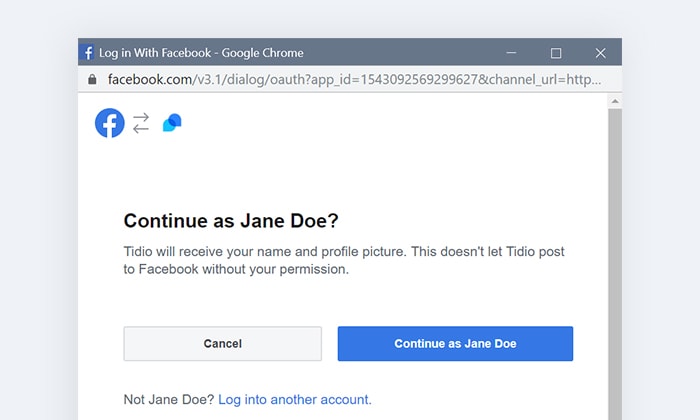Click the lock icon beside the URL

(92, 79)
